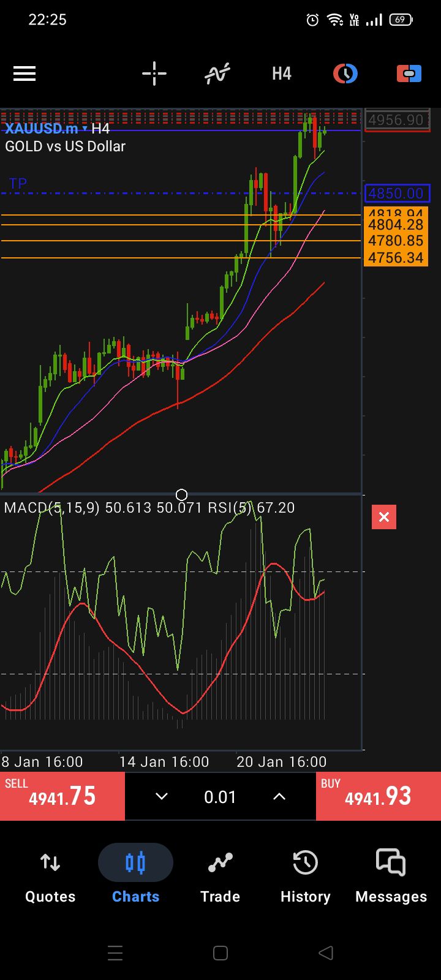Tap the 0.01 lot size field
Viewport: 441px width, 980px height.
220,797
